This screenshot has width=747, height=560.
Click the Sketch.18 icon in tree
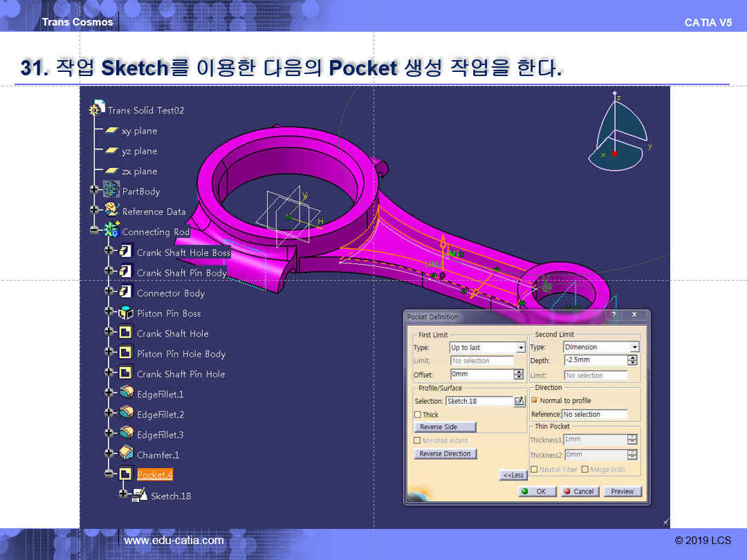[x=139, y=495]
